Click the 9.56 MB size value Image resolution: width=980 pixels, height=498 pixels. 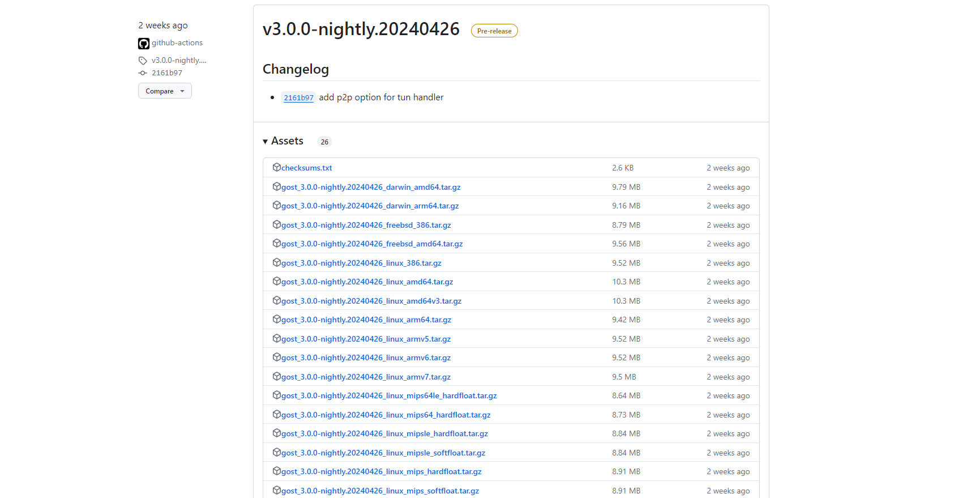(626, 244)
